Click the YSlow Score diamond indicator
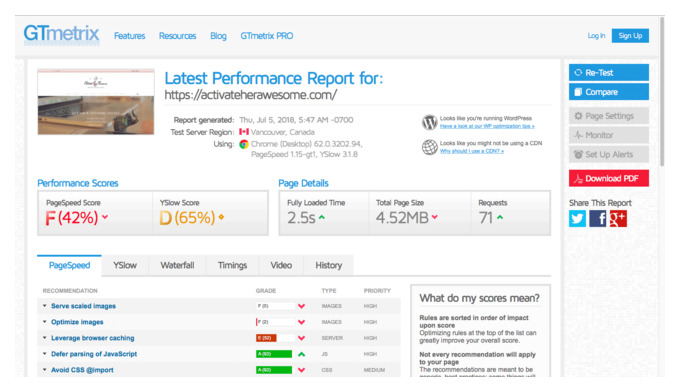 tap(221, 217)
